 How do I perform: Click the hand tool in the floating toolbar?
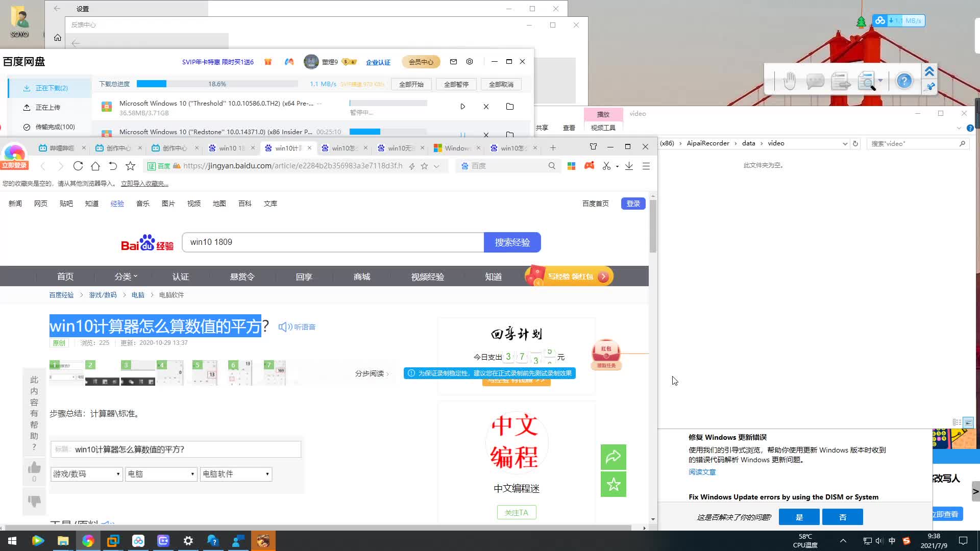(x=789, y=81)
